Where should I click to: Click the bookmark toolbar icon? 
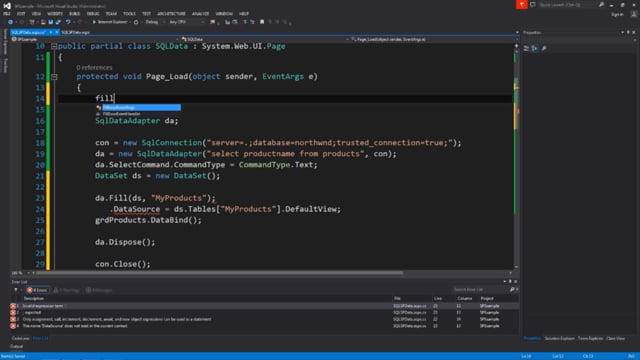click(x=262, y=22)
